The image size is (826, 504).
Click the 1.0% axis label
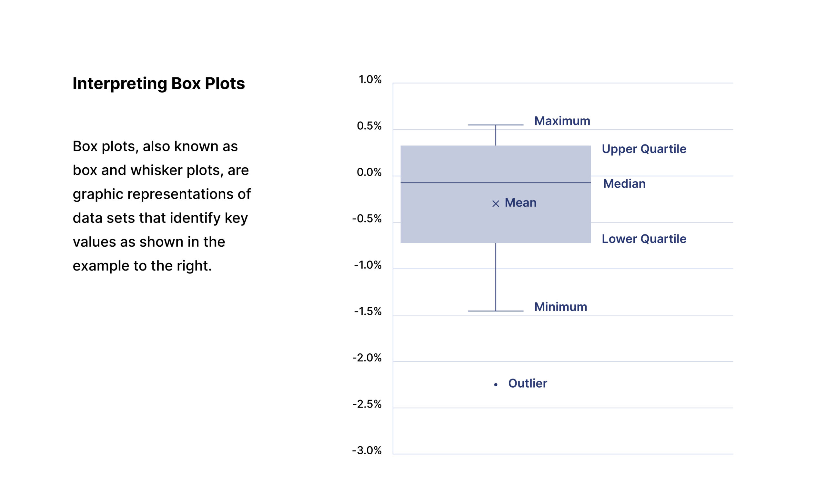(370, 79)
